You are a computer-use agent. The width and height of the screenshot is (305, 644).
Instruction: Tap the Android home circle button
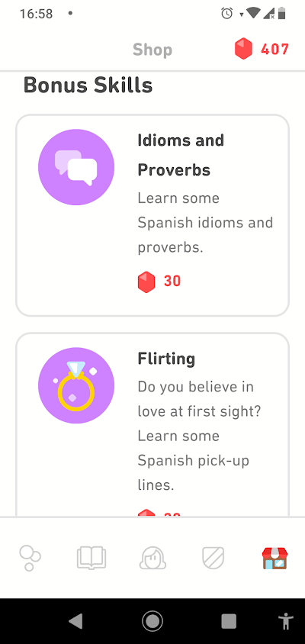[152, 621]
